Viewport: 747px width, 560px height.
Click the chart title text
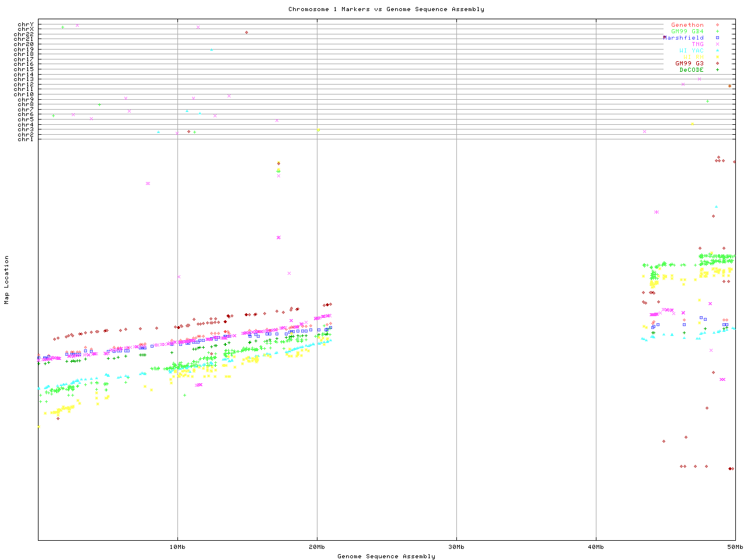(386, 9)
